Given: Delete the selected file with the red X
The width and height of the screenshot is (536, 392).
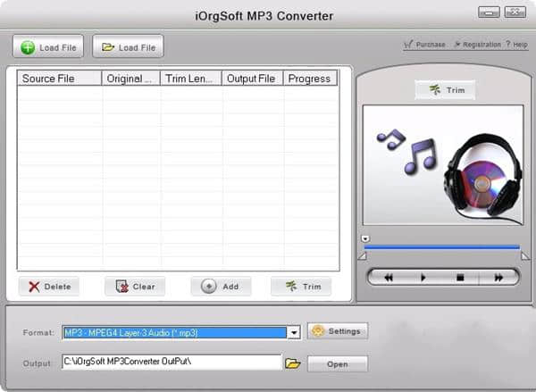Looking at the screenshot, I should 49,287.
